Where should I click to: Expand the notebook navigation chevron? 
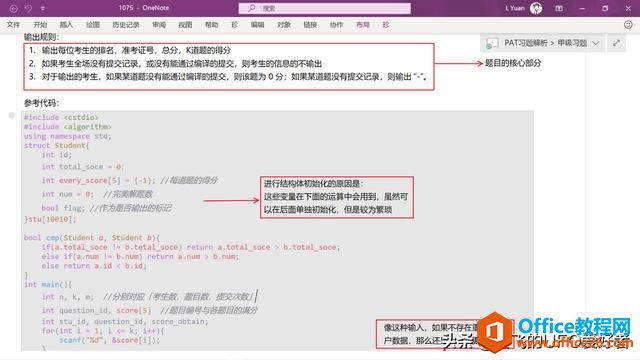point(596,43)
